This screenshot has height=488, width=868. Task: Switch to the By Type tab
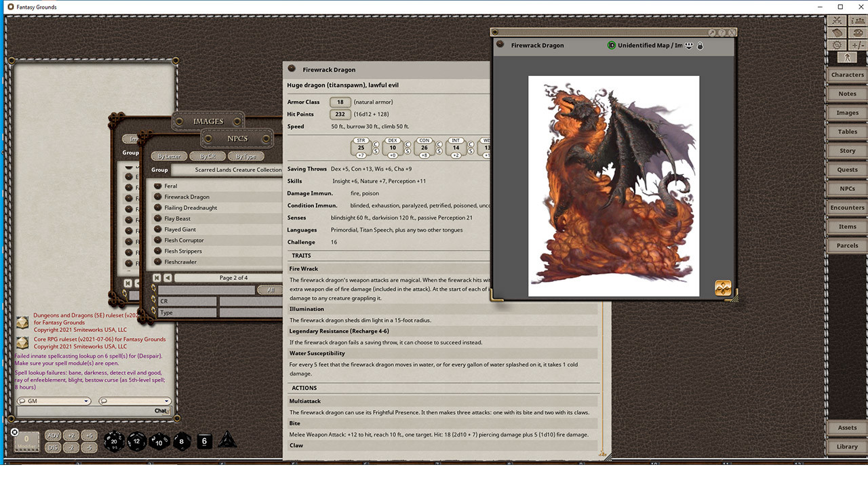[246, 155]
